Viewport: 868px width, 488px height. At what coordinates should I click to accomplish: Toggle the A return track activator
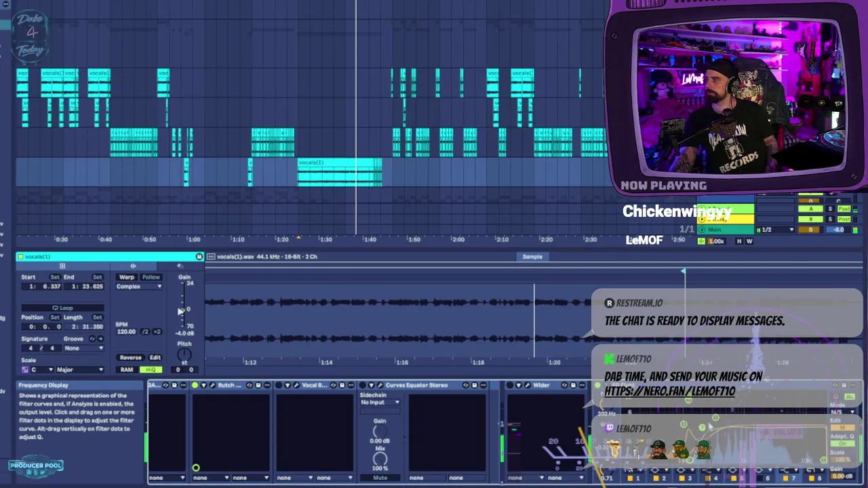(x=810, y=209)
